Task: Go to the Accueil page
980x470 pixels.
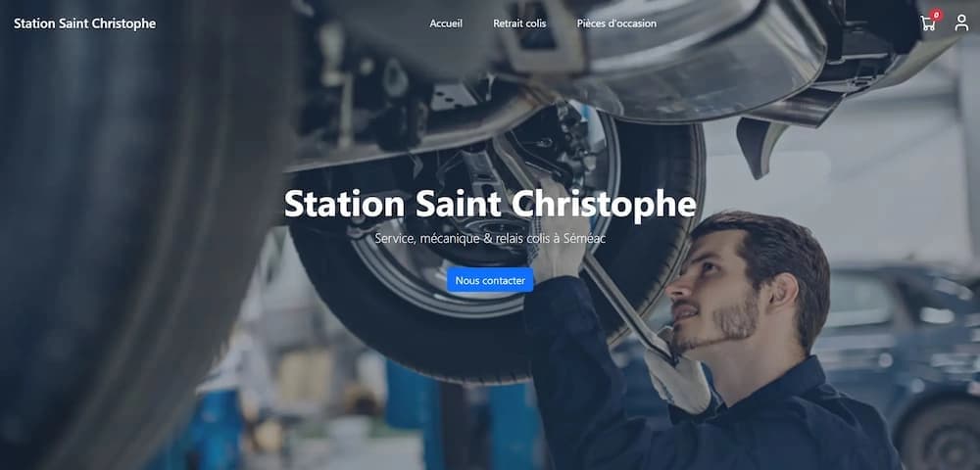Action: (446, 23)
